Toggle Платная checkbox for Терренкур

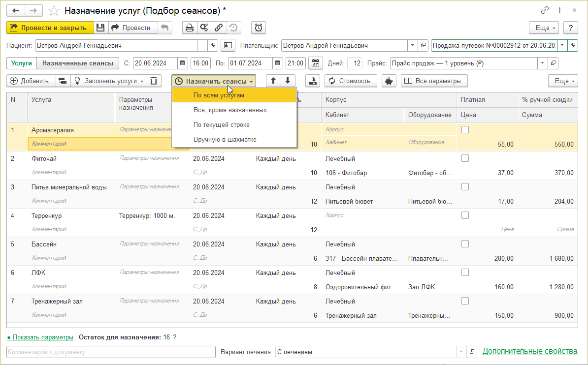pyautogui.click(x=465, y=215)
